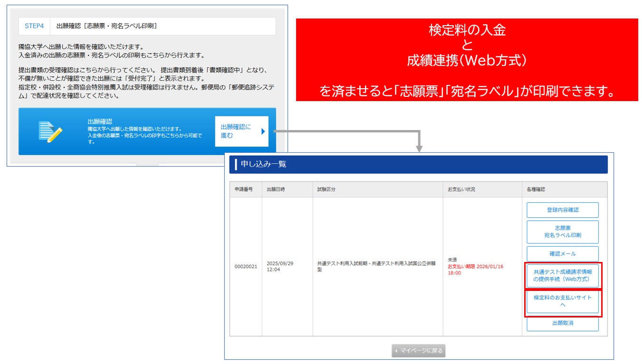
Task: Go to 検定料のお支払いサイトへ
Action: (x=562, y=301)
